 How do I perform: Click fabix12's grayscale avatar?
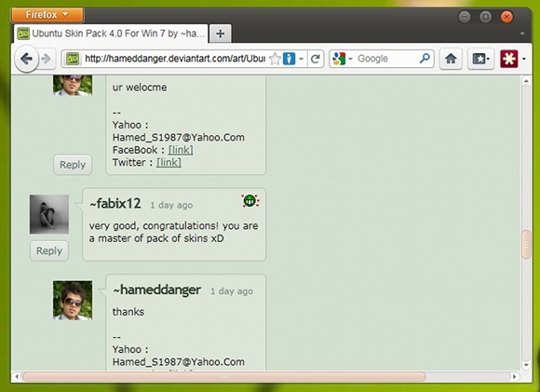point(49,214)
